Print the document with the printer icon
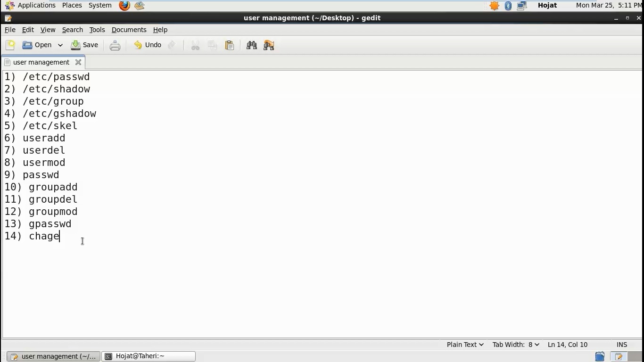The image size is (644, 362). 115,45
